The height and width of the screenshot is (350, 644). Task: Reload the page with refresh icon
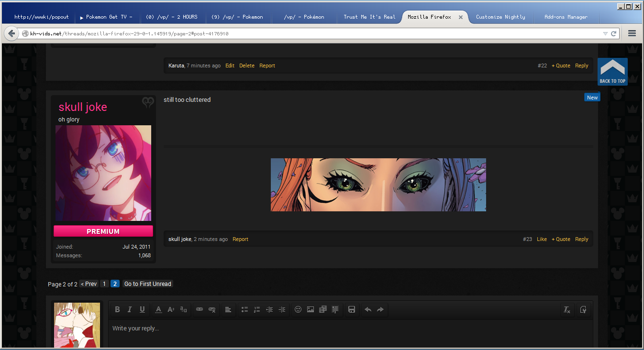coord(614,33)
